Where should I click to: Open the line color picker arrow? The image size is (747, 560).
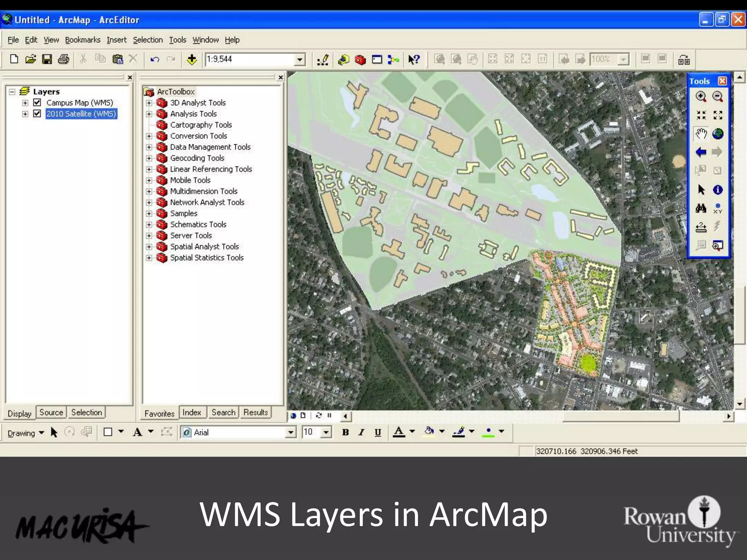pyautogui.click(x=472, y=431)
